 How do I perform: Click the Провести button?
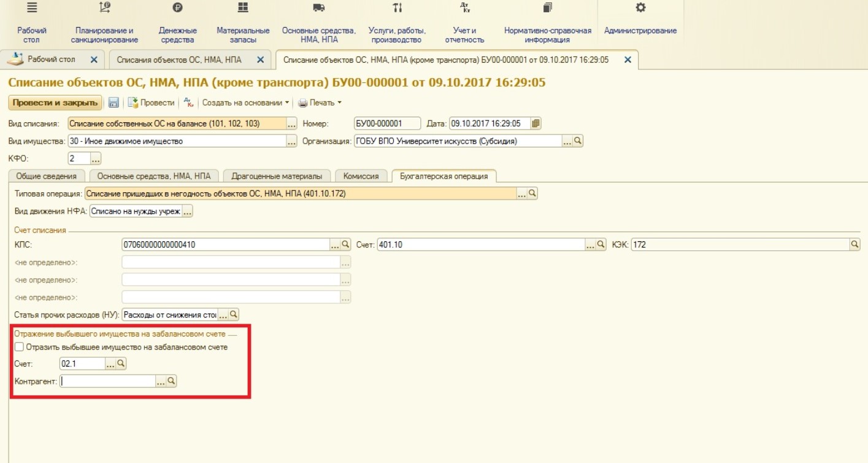152,103
